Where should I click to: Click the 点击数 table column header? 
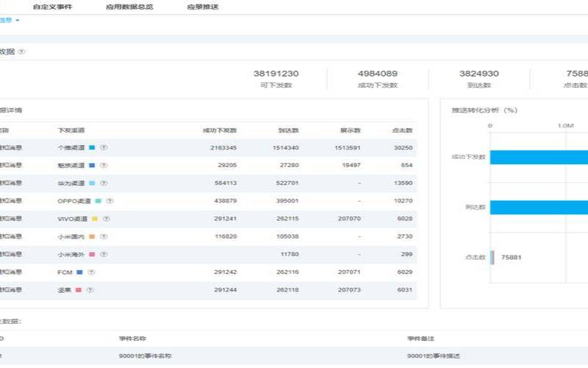coord(402,130)
